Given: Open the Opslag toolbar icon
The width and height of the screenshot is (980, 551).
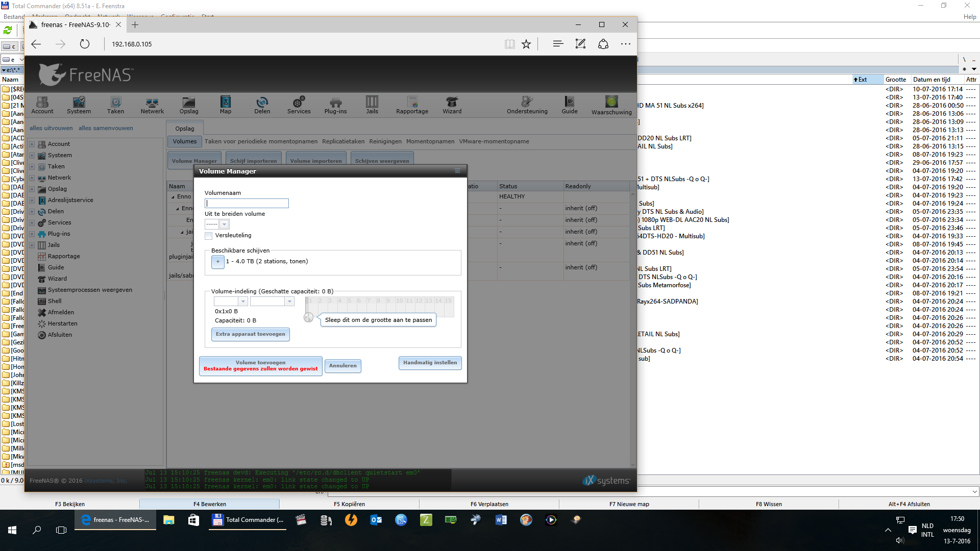Looking at the screenshot, I should [189, 105].
